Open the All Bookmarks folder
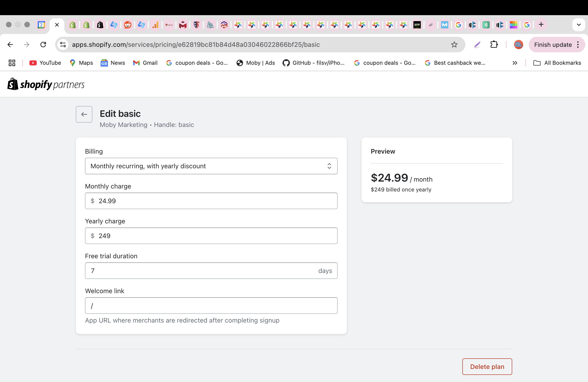588x382 pixels. (557, 63)
